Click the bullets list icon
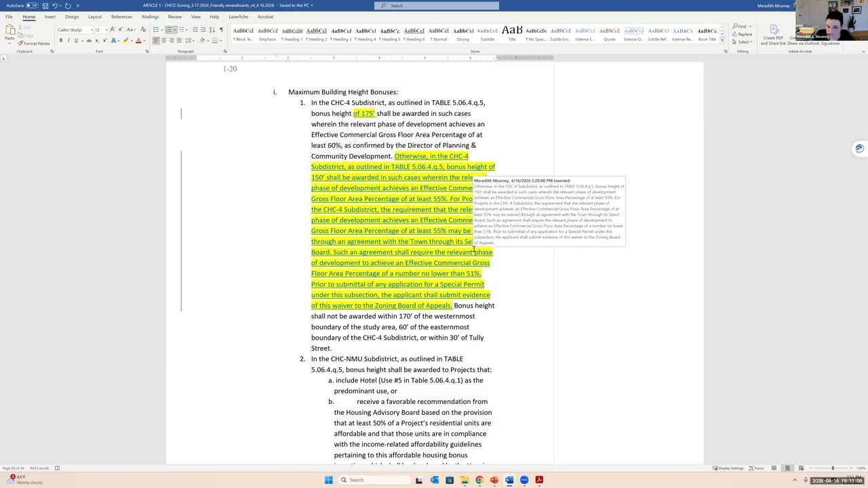This screenshot has width=868, height=488. pos(156,30)
